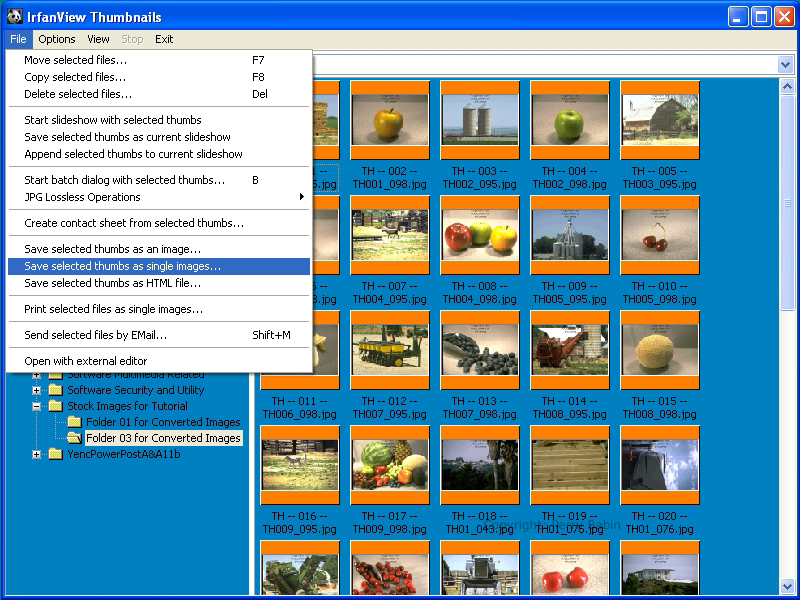Screen dimensions: 800x600
Task: Choose Save selected thumbs as single images
Action: pyautogui.click(x=159, y=266)
